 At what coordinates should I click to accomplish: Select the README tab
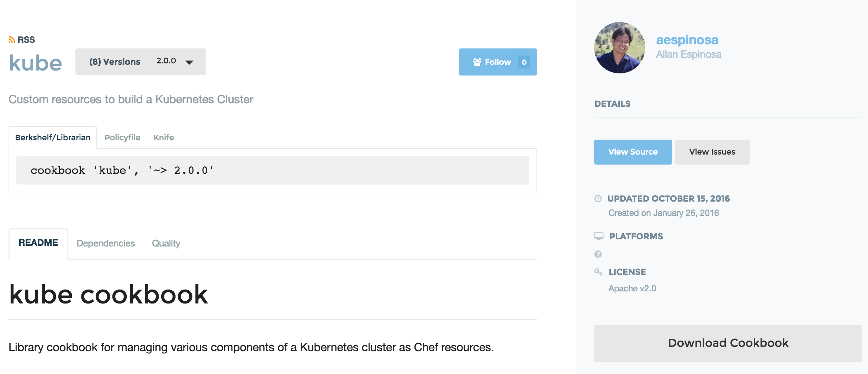[x=38, y=243]
